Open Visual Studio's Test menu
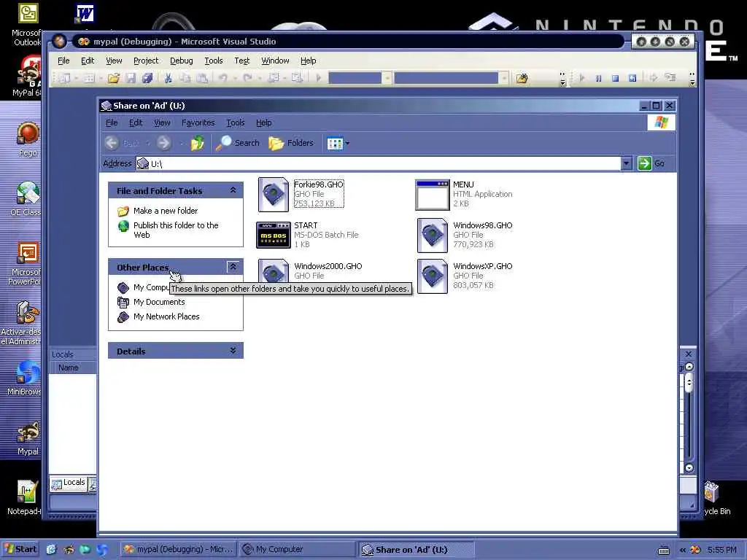Viewport: 747px width, 560px height. [x=242, y=61]
